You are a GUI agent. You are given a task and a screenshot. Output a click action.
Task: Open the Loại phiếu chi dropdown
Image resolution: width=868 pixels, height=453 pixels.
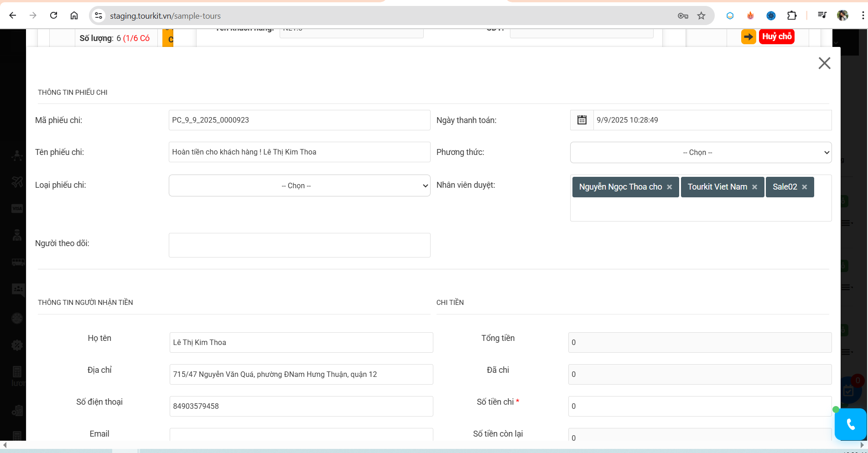[x=299, y=185]
